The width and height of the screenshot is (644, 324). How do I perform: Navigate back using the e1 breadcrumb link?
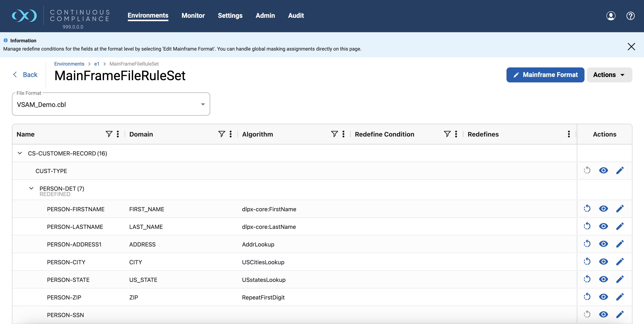[x=97, y=64]
